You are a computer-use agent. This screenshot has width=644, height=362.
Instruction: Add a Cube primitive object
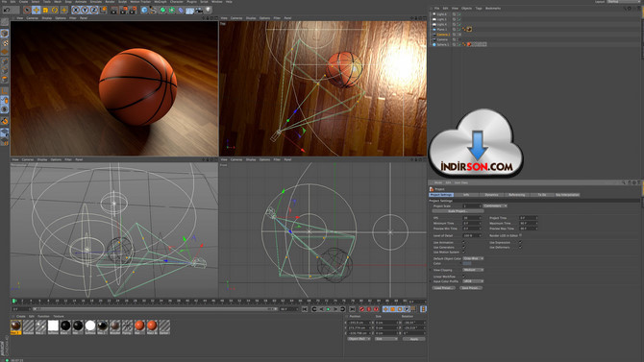tap(144, 10)
